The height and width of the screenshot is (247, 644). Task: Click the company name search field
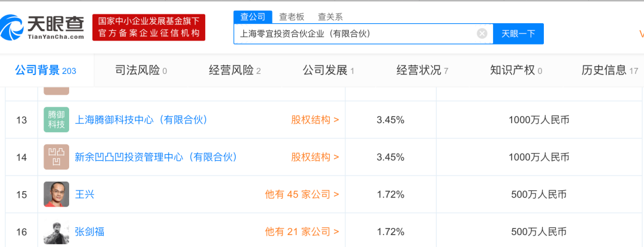coord(355,34)
